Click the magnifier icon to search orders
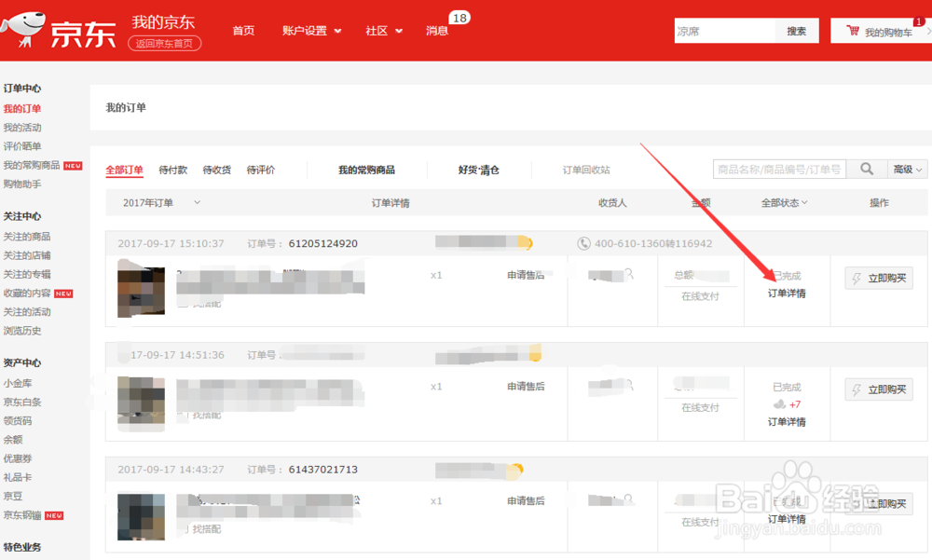The width and height of the screenshot is (932, 560). coord(865,169)
